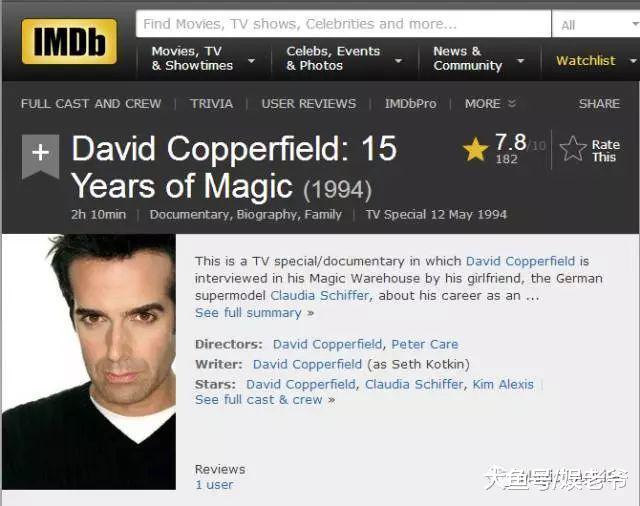Viewport: 640px width, 506px height.
Task: Open FULL CAST AND CREW tab
Action: tap(91, 104)
